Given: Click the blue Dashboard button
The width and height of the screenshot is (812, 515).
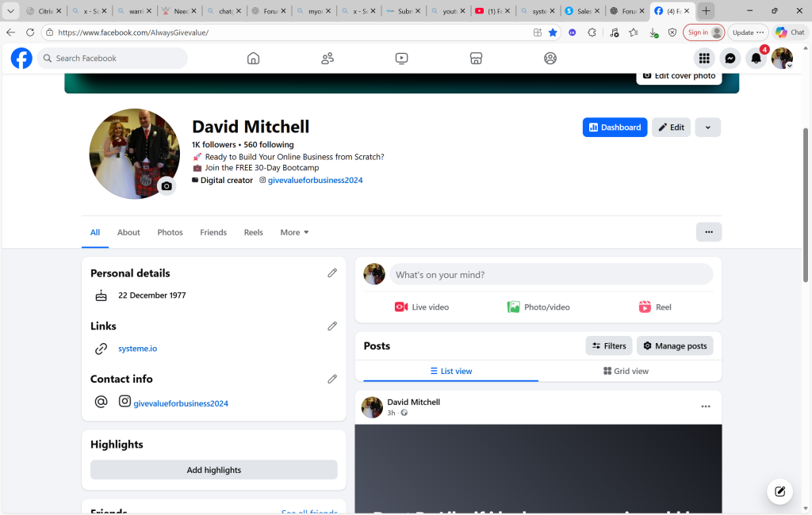Looking at the screenshot, I should 615,128.
